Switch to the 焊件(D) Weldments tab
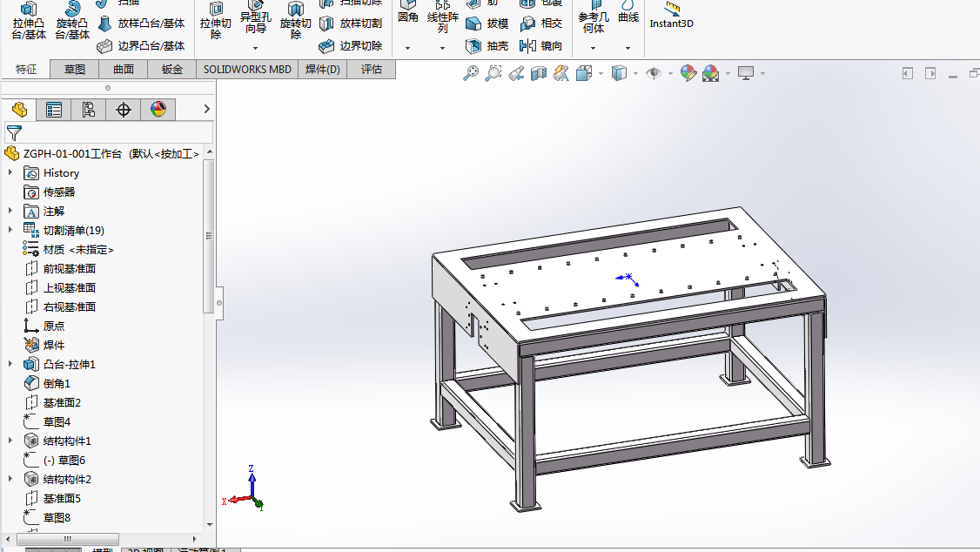Image resolution: width=980 pixels, height=552 pixels. click(323, 70)
